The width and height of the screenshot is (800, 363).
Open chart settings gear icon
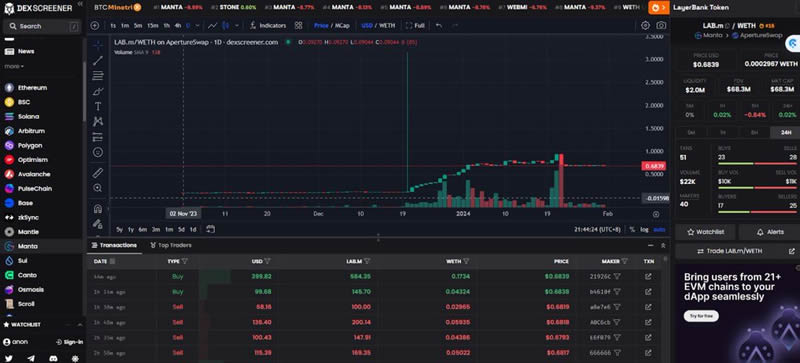click(x=645, y=26)
